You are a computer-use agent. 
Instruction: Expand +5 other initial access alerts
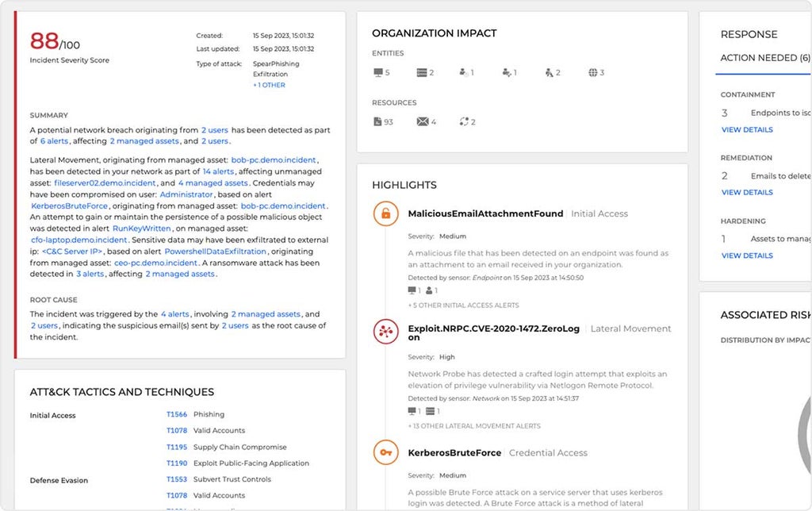pos(463,305)
